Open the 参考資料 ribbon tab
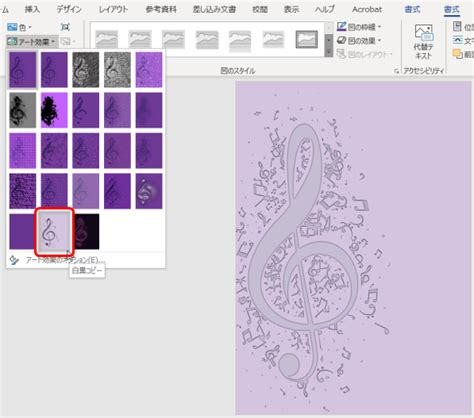 point(161,9)
